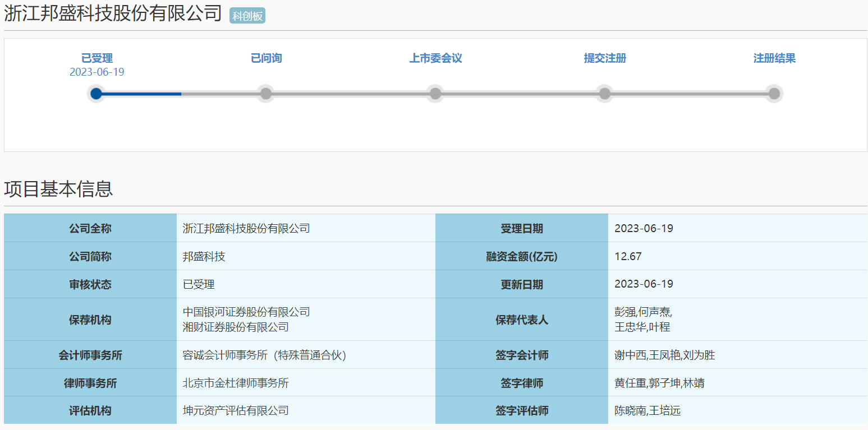Click 北京市金杜律师事务所
Image resolution: width=868 pixels, height=430 pixels.
point(236,383)
